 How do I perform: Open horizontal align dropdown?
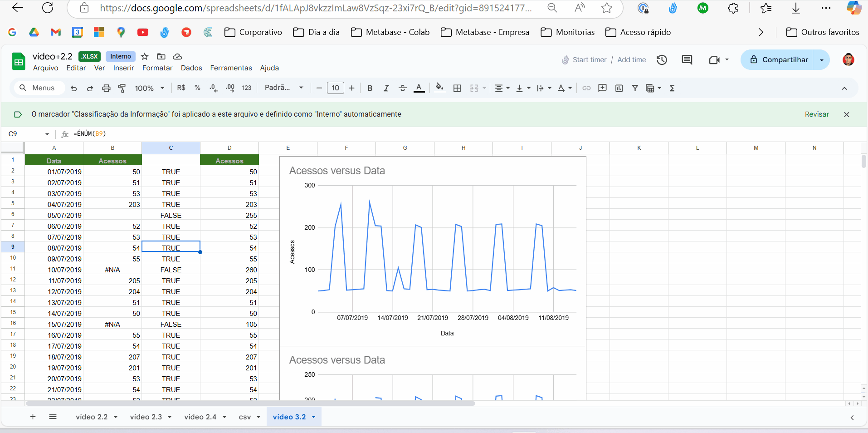pyautogui.click(x=502, y=88)
